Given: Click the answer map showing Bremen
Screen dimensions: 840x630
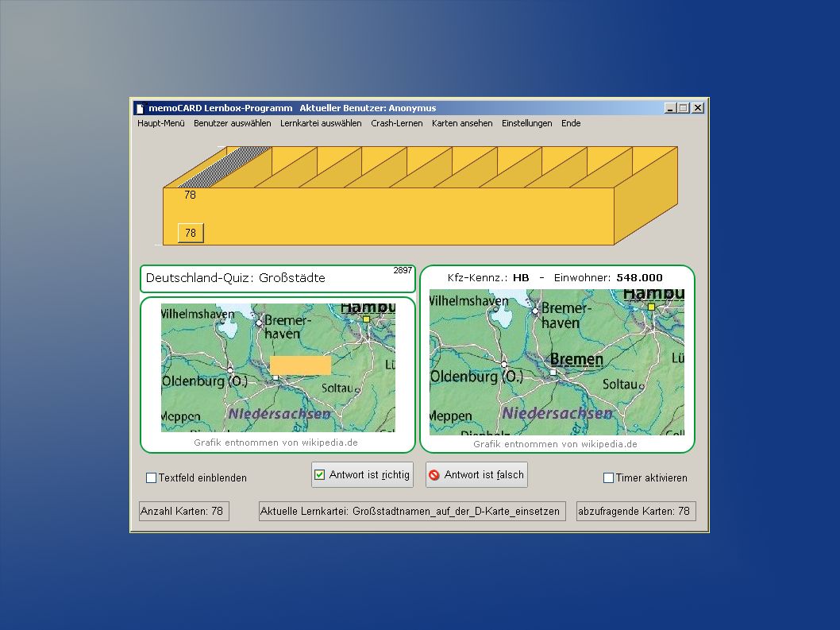Looking at the screenshot, I should coord(557,362).
